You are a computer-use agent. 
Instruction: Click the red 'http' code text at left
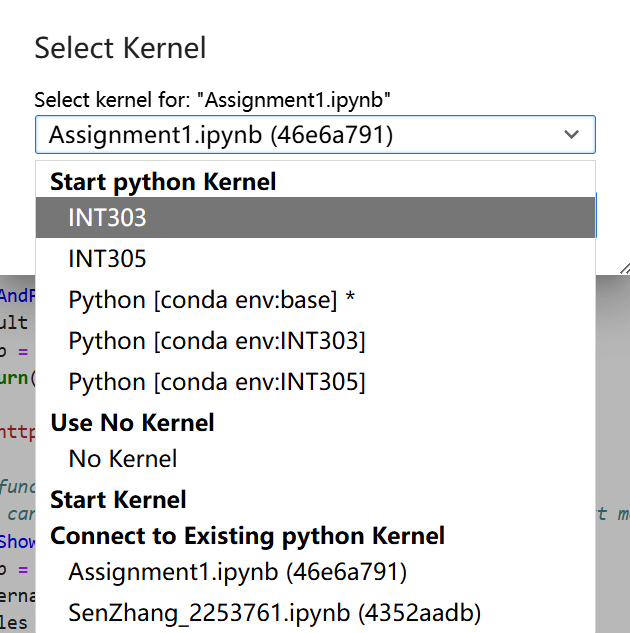17,432
